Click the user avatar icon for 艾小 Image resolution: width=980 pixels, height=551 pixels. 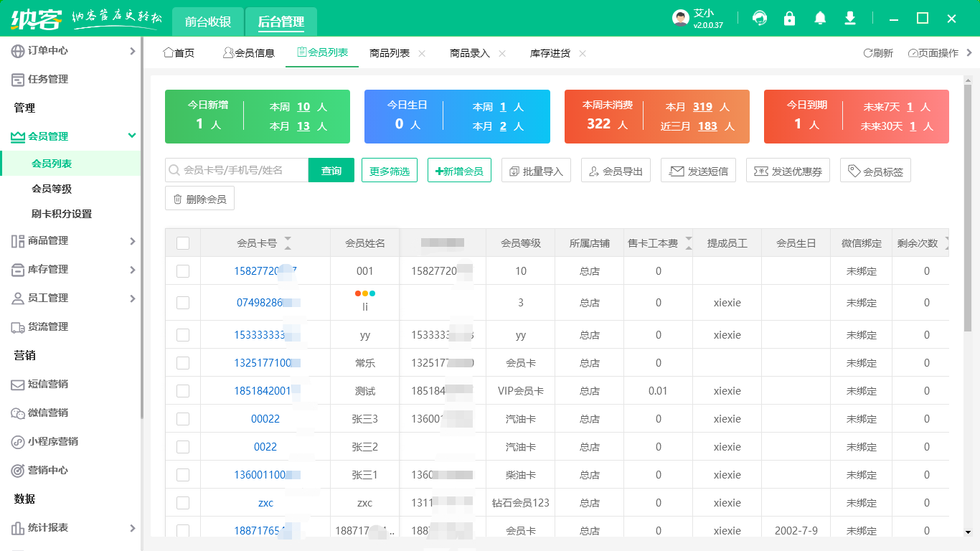680,19
